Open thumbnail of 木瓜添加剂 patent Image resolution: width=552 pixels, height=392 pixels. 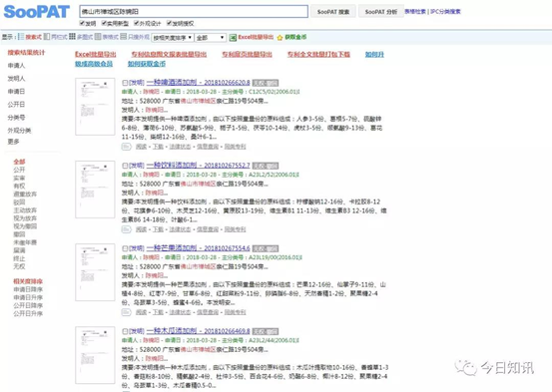95,355
